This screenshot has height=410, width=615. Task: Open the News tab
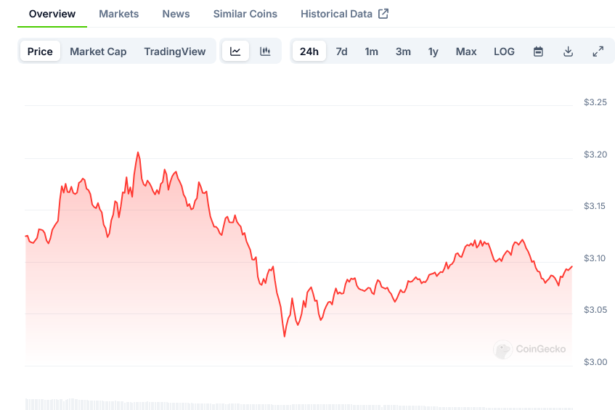click(x=175, y=14)
